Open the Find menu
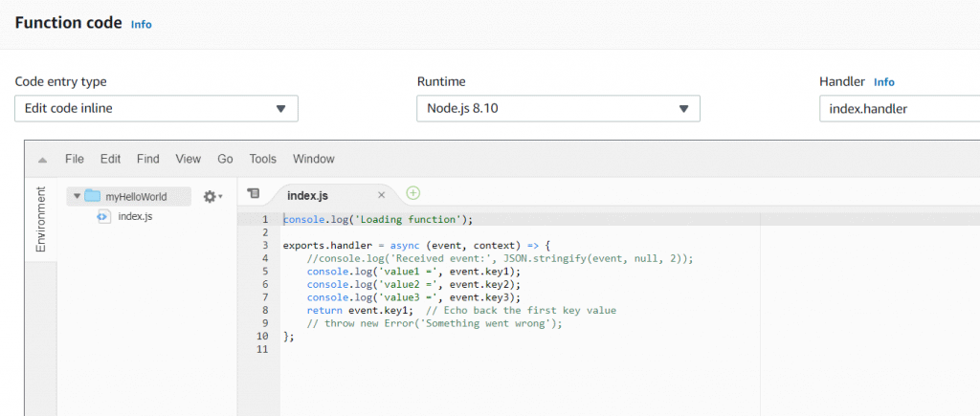 (x=148, y=160)
